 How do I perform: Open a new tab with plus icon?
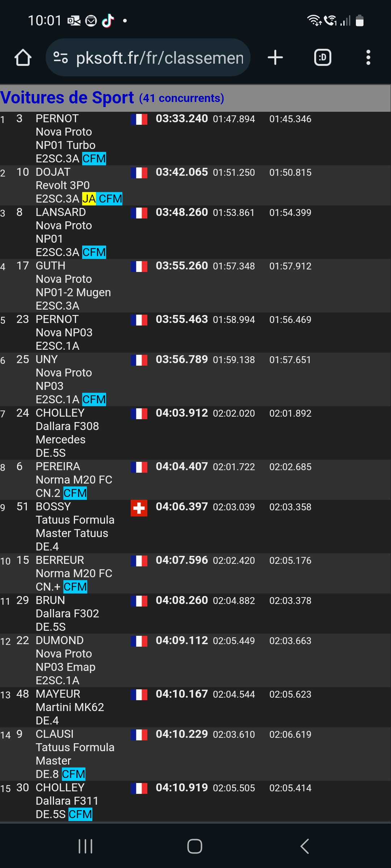click(x=275, y=58)
